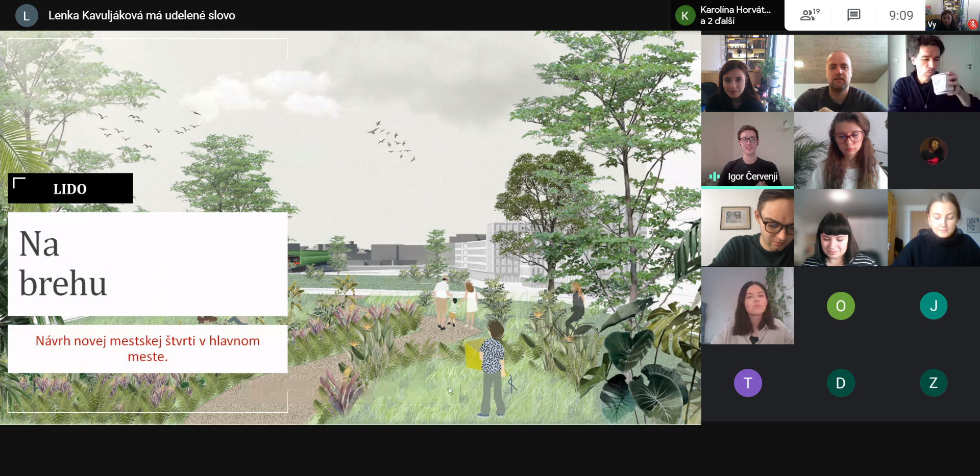Click the 'Karolína Horvát... a 2 ďalší' speakers label
Viewport: 980px width, 476px height.
pos(735,15)
